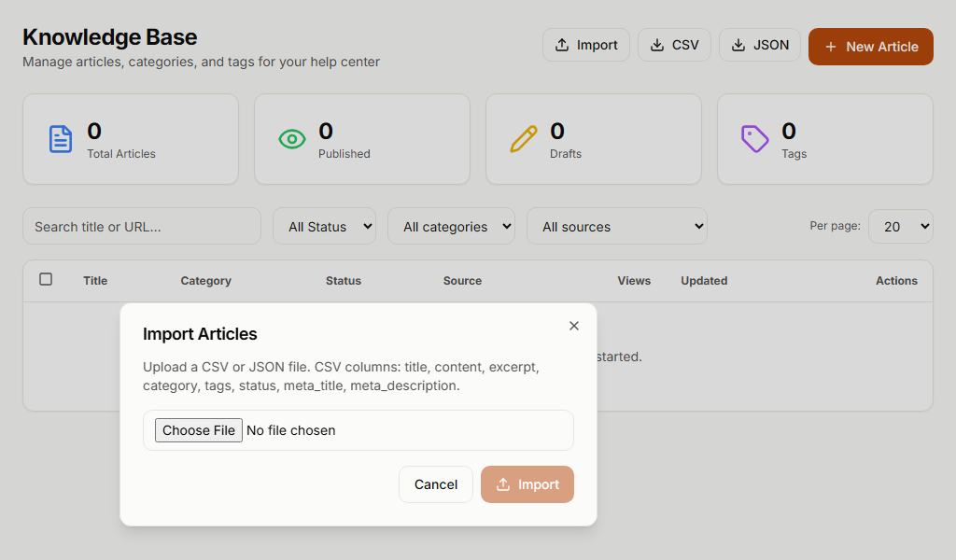The width and height of the screenshot is (956, 560).
Task: Open the All sources dropdown
Action: pos(617,227)
